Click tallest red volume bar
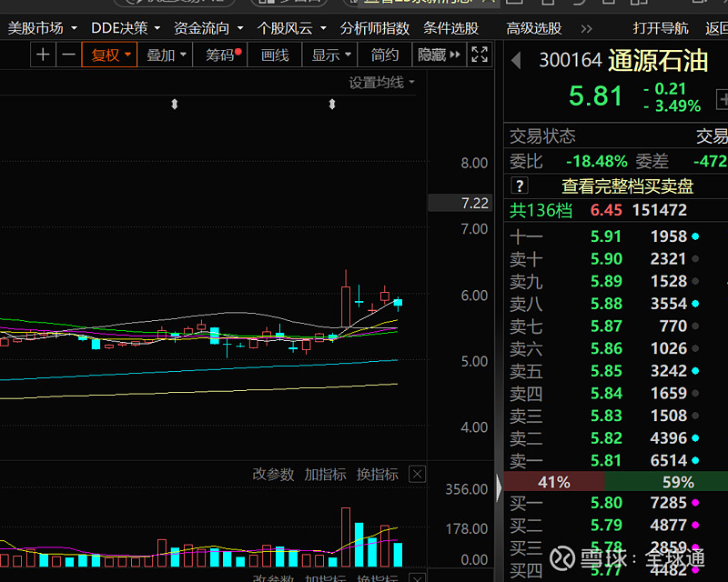This screenshot has height=582, width=728. point(346,537)
